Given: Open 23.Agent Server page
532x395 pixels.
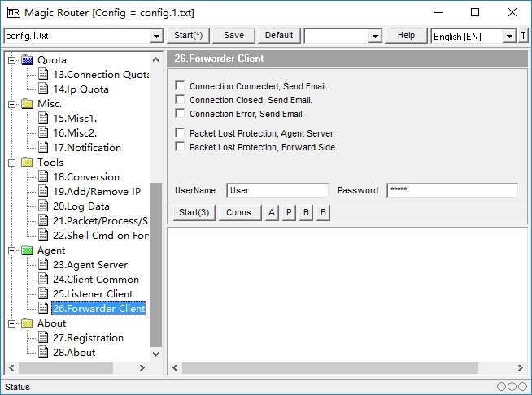Looking at the screenshot, I should point(90,265).
